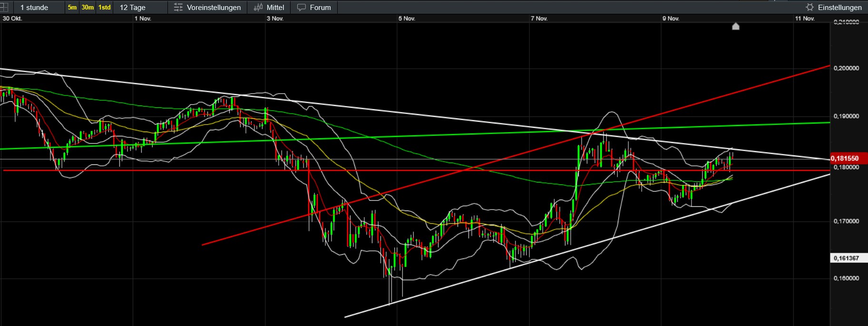This screenshot has height=326, width=868.
Task: Expand the "12 Tage" range dropdown
Action: (x=133, y=8)
